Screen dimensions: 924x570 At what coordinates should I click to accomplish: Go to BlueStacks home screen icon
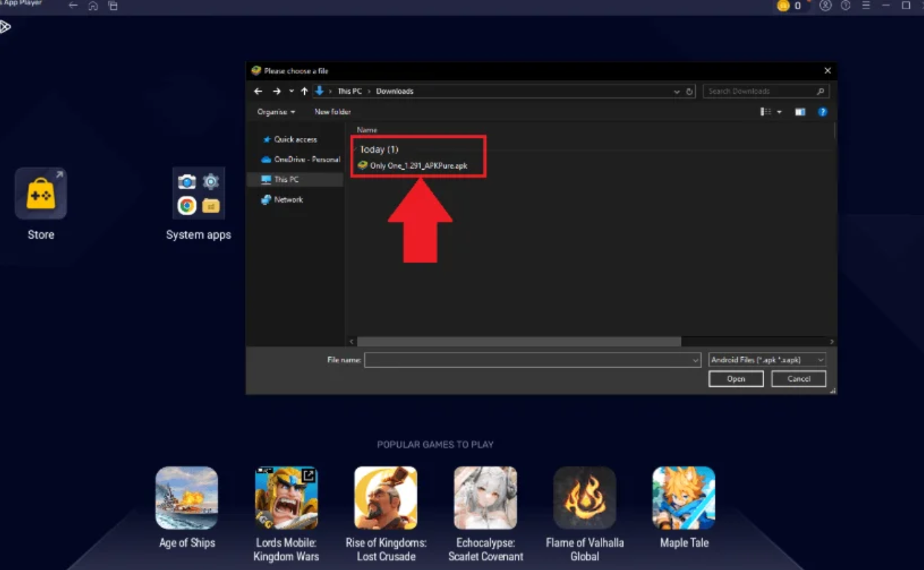coord(93,6)
